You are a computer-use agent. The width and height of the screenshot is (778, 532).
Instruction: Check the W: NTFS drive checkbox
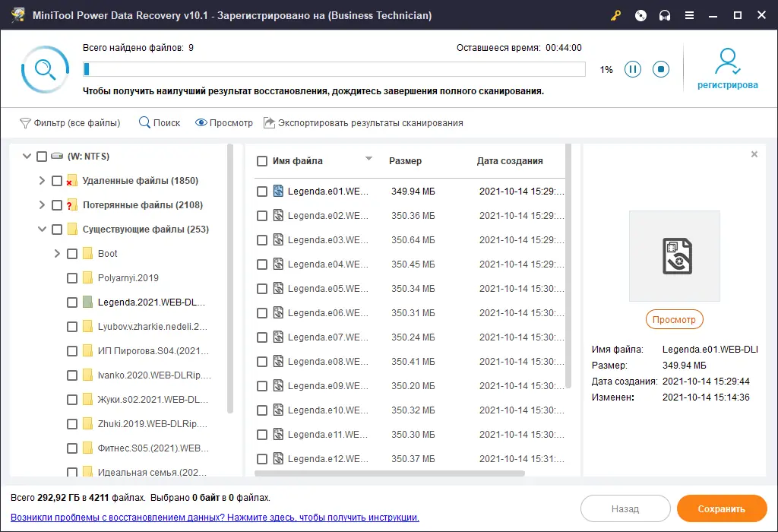coord(42,157)
